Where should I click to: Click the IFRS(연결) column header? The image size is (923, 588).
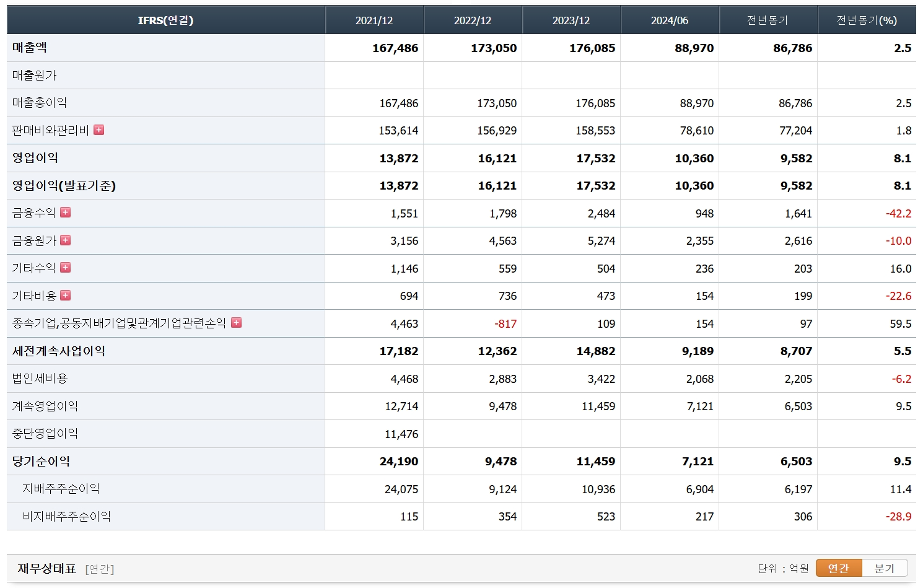click(x=165, y=20)
